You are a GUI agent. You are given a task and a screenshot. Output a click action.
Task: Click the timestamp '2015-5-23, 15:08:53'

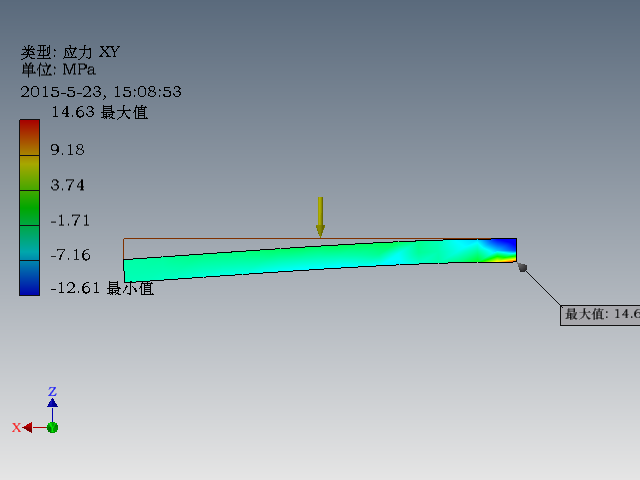tap(101, 92)
